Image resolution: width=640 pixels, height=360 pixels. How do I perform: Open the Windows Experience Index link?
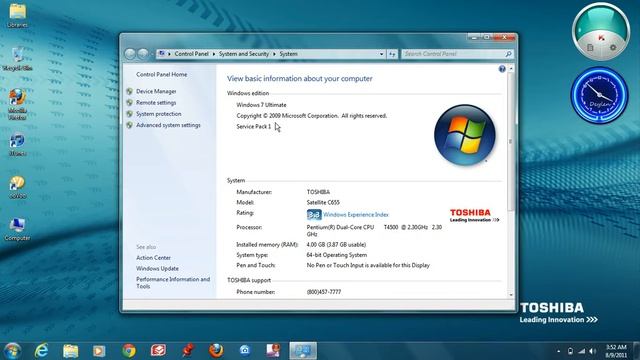[x=356, y=215]
